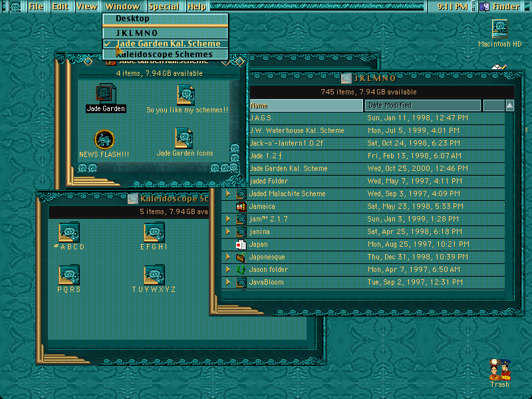
Task: Choose J K L M N O in Window menu
Action: pyautogui.click(x=166, y=33)
